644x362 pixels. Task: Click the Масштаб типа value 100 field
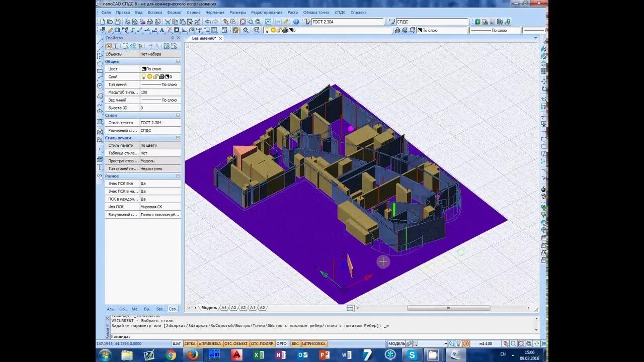coord(160,93)
